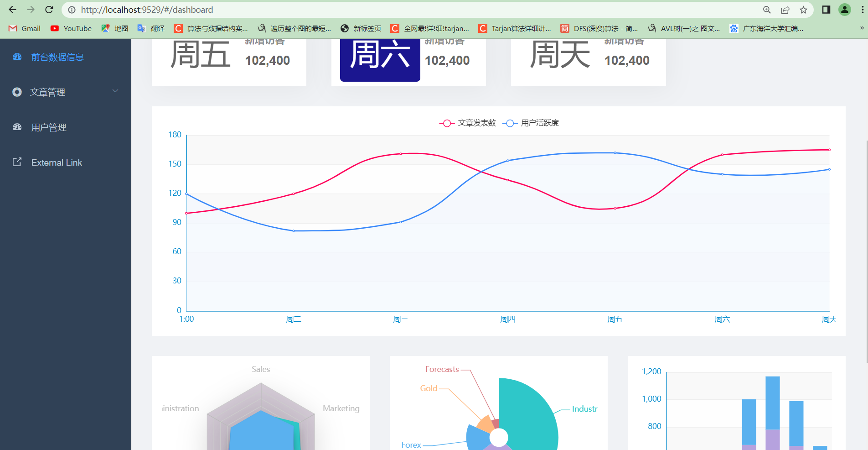The height and width of the screenshot is (450, 868).
Task: Show more bookmarks with the chevron
Action: (862, 28)
